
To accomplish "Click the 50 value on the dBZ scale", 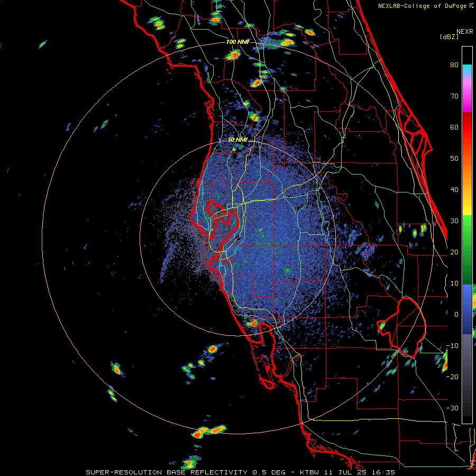I will click(x=454, y=159).
